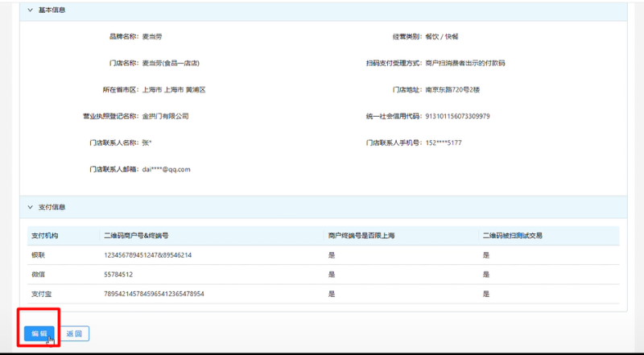Click the 支付宝 merchant number value

pyautogui.click(x=154, y=294)
